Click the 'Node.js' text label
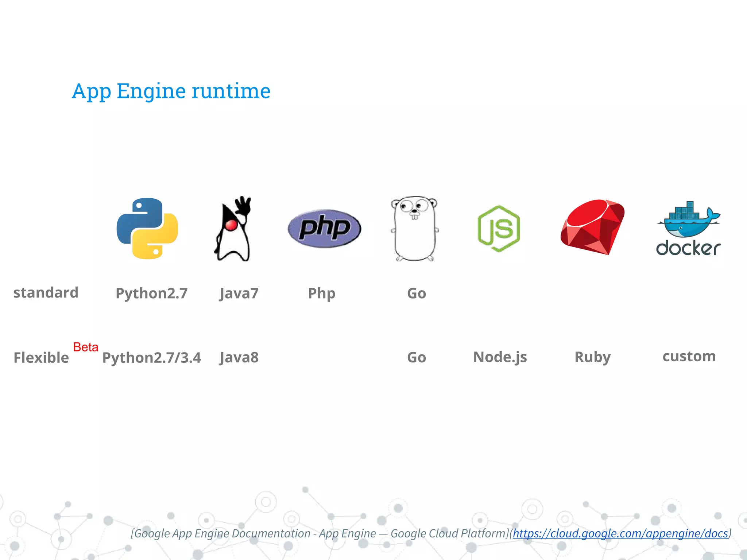 (x=500, y=357)
